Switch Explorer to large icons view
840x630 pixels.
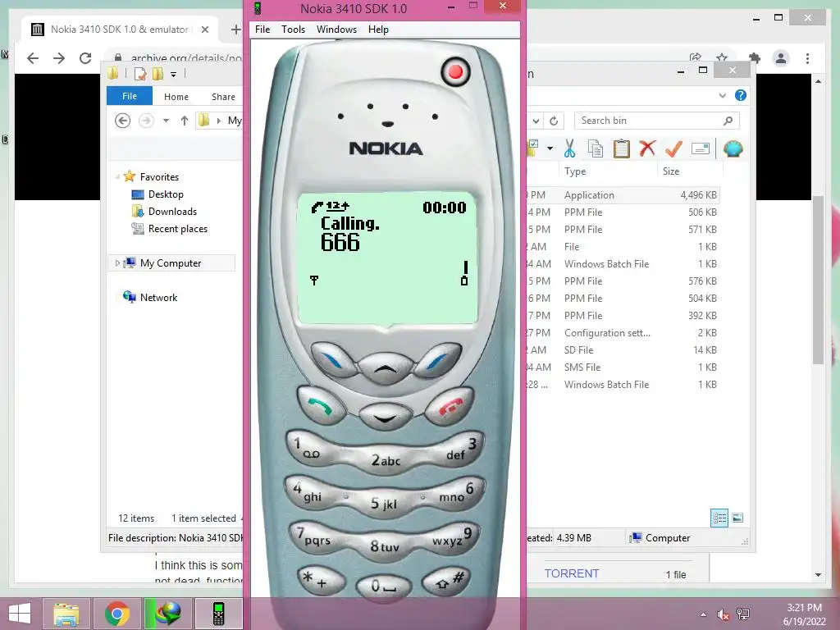[x=737, y=518]
